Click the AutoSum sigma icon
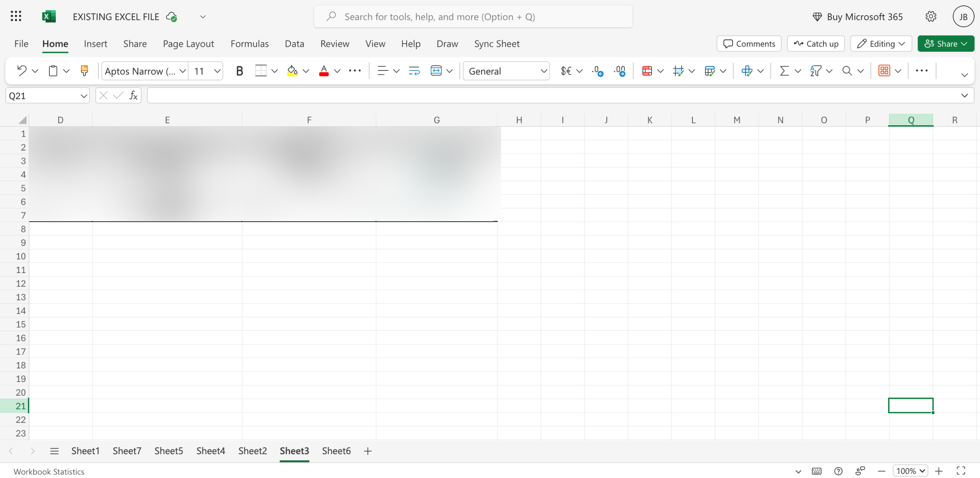The image size is (980, 478). coord(784,71)
